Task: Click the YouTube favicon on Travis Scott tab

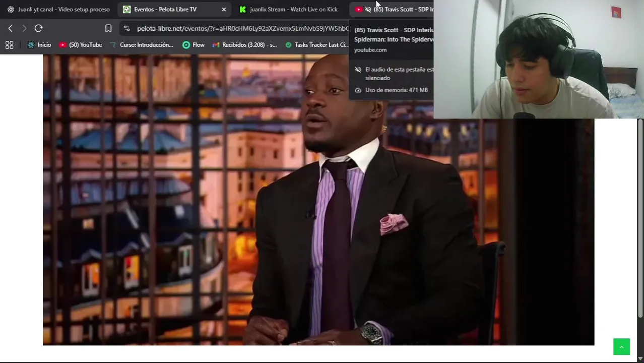Action: tap(358, 9)
